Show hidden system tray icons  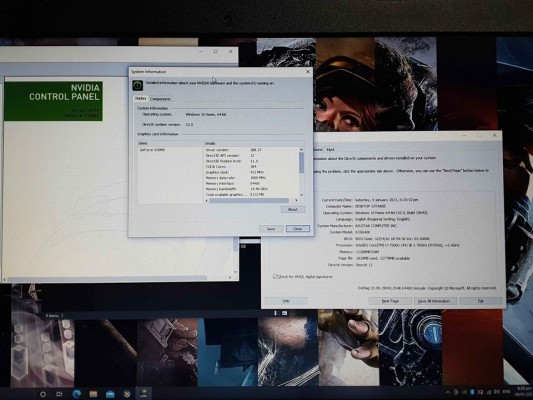tap(448, 393)
